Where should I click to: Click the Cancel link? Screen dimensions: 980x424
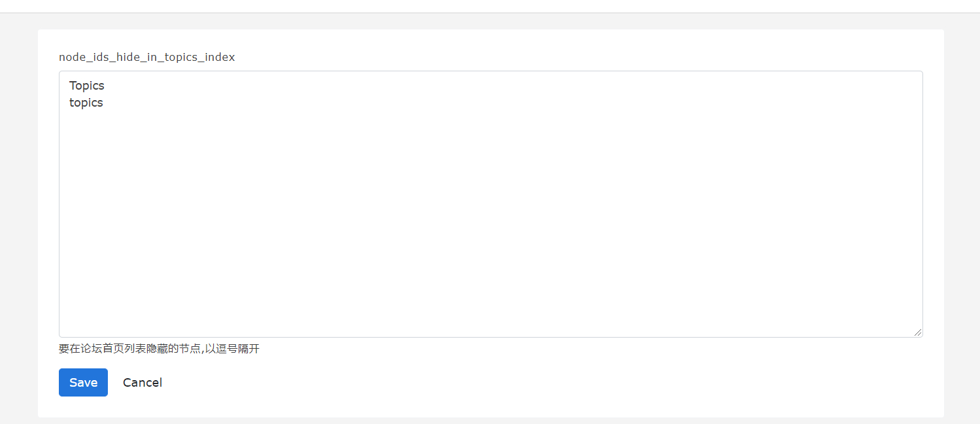(x=143, y=382)
